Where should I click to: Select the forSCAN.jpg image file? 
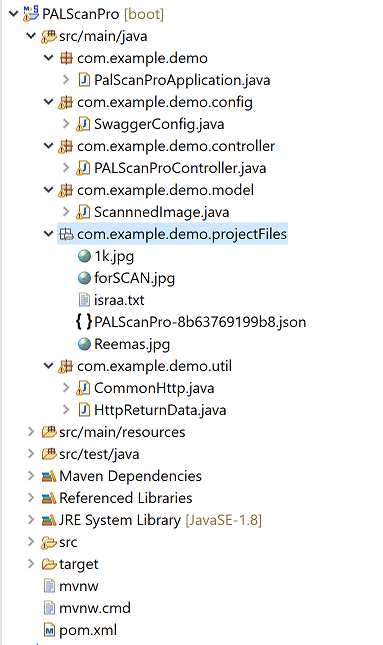pyautogui.click(x=134, y=278)
